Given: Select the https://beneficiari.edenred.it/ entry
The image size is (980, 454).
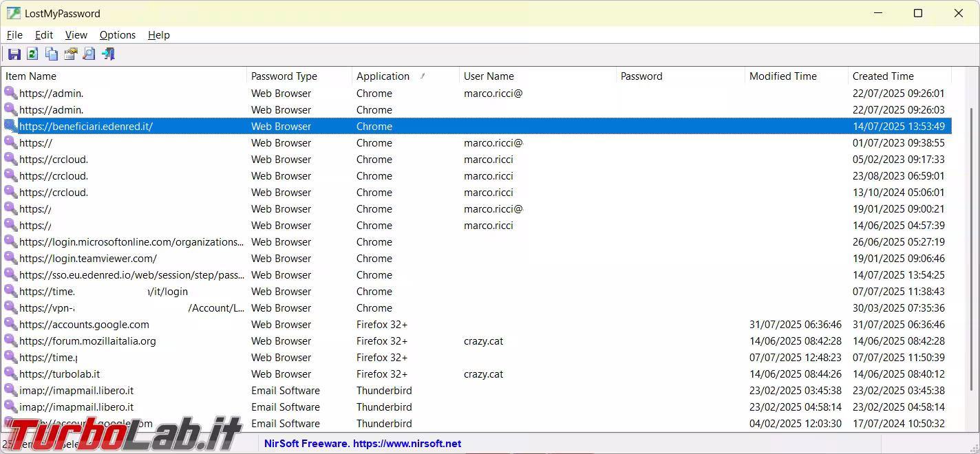Looking at the screenshot, I should point(86,127).
